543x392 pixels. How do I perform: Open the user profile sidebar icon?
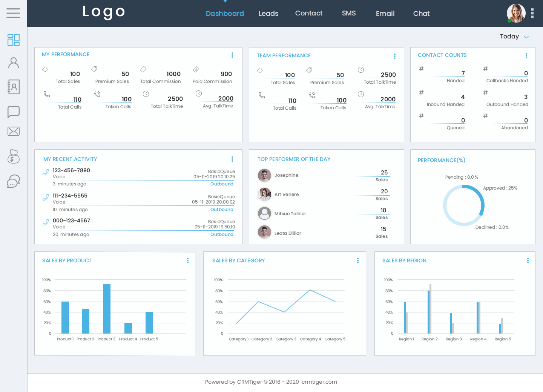pos(14,63)
